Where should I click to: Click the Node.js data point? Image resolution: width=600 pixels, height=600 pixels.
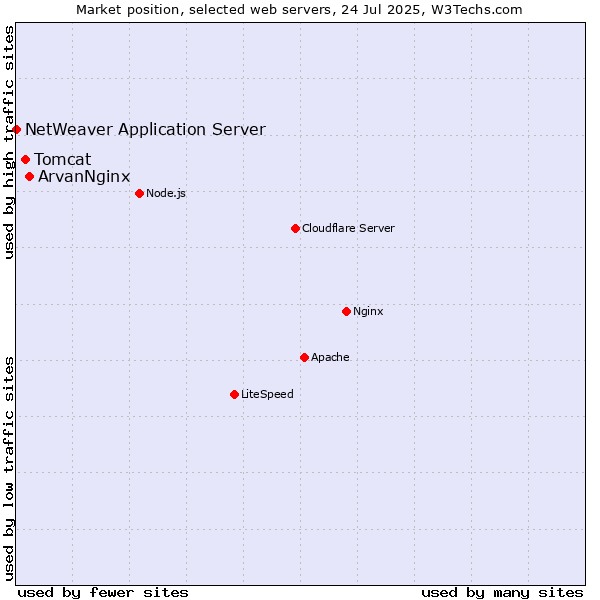[140, 194]
